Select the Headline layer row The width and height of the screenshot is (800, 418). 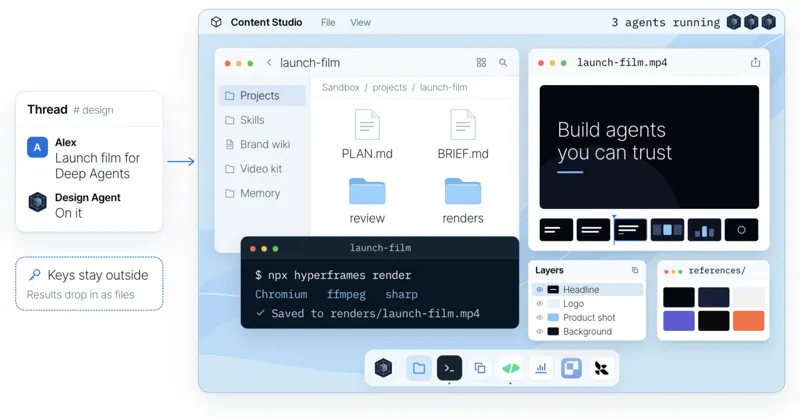(x=587, y=289)
